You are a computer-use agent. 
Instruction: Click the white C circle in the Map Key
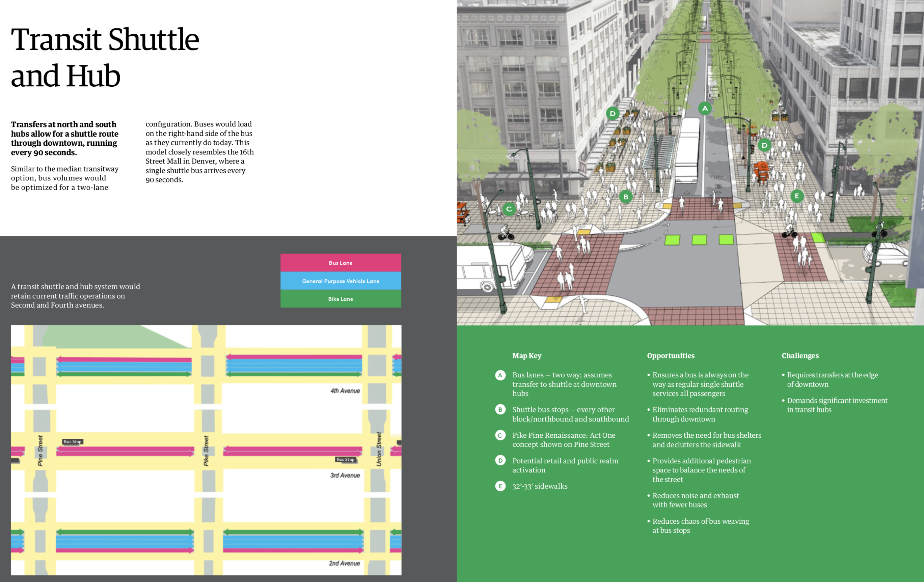pyautogui.click(x=500, y=436)
